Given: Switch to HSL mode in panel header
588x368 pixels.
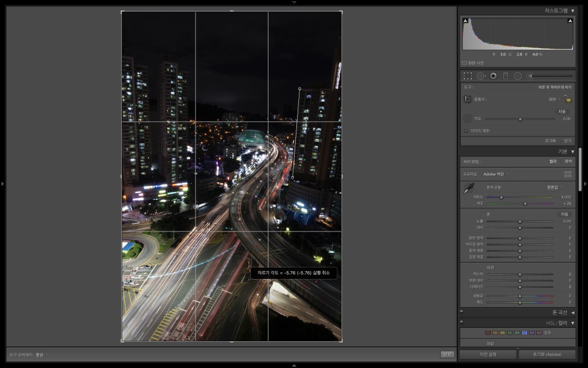Looking at the screenshot, I should click(550, 323).
